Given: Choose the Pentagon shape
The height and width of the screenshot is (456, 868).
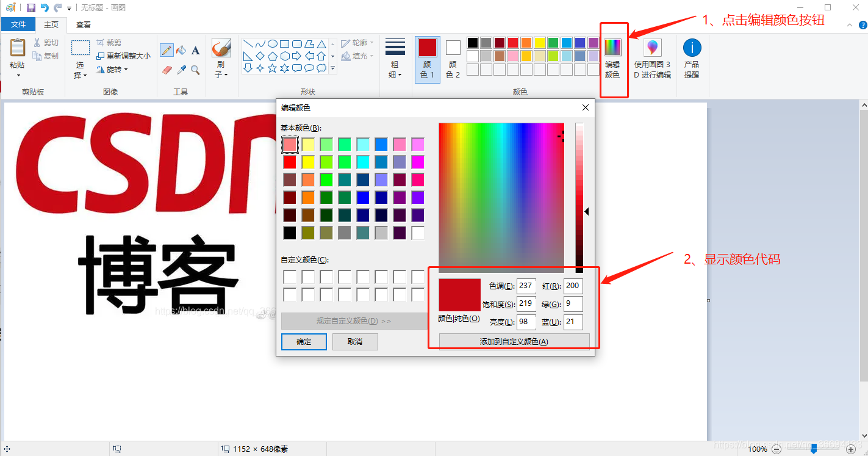Looking at the screenshot, I should [x=273, y=56].
